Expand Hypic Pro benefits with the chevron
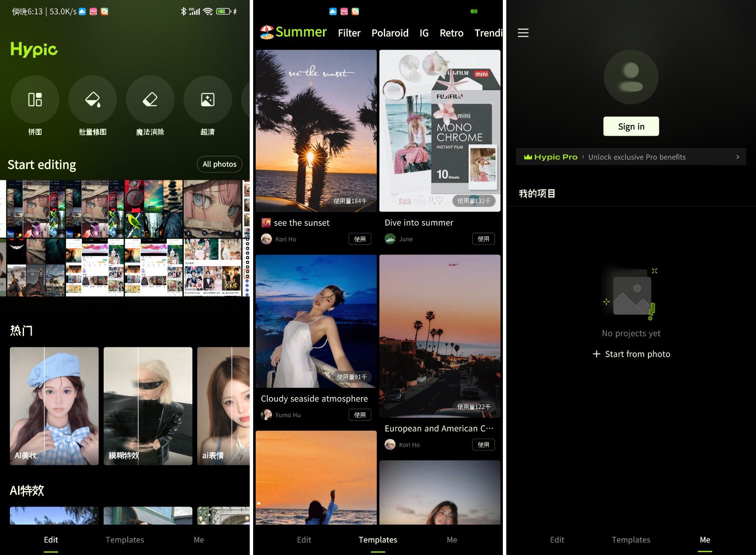The image size is (756, 555). coord(738,157)
